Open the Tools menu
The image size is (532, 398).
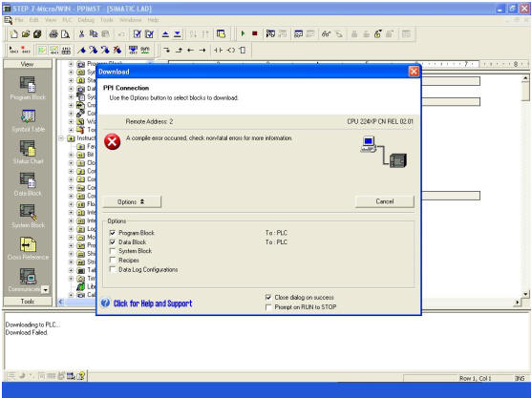pos(107,20)
